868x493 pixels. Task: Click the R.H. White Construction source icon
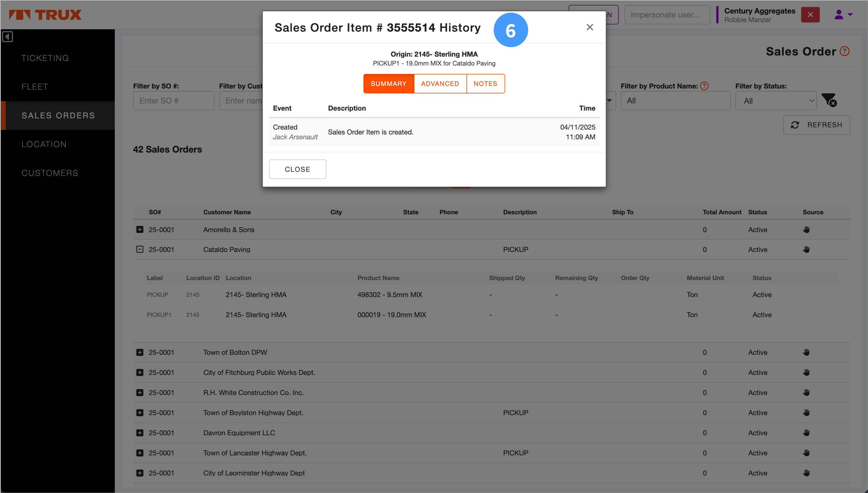tap(806, 393)
